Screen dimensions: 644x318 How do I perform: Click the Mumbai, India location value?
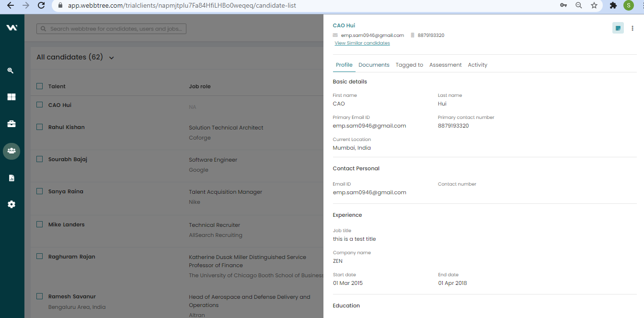tap(352, 148)
